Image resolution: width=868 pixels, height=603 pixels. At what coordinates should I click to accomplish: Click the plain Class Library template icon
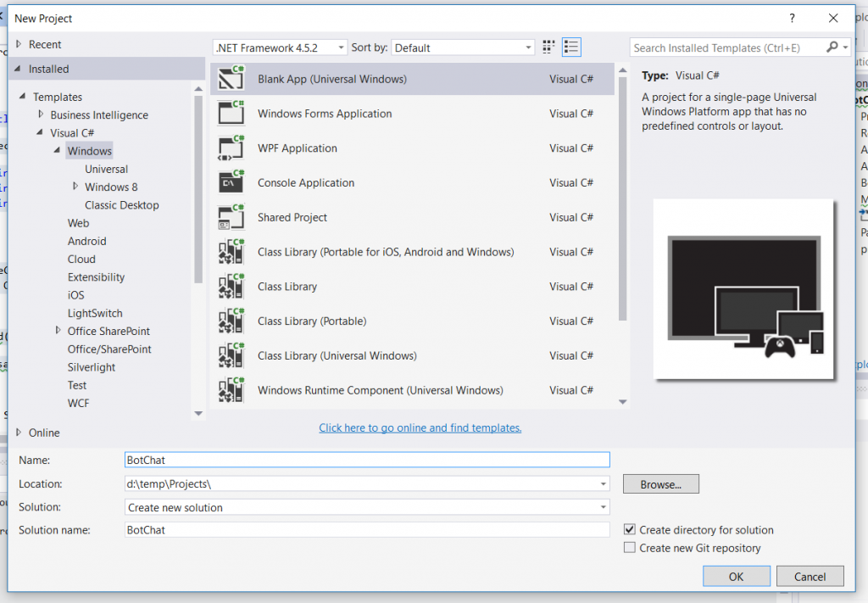[231, 287]
